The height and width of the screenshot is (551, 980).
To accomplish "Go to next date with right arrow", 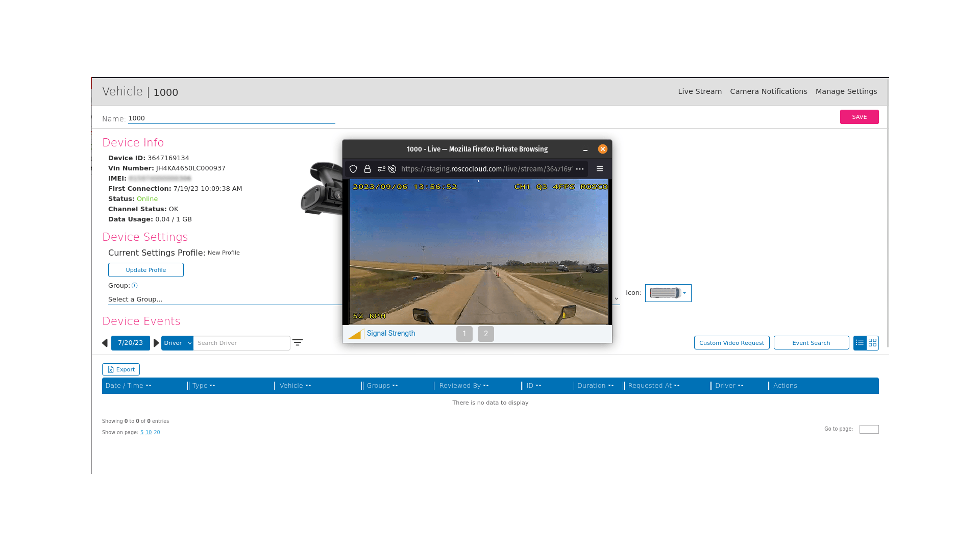I will coord(156,343).
